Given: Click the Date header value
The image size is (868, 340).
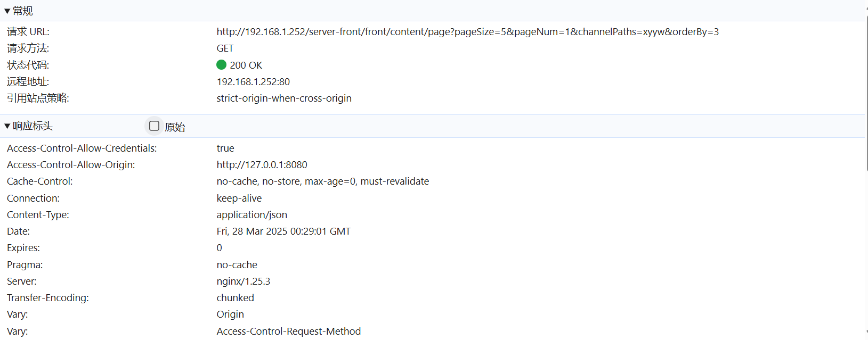Looking at the screenshot, I should point(283,231).
